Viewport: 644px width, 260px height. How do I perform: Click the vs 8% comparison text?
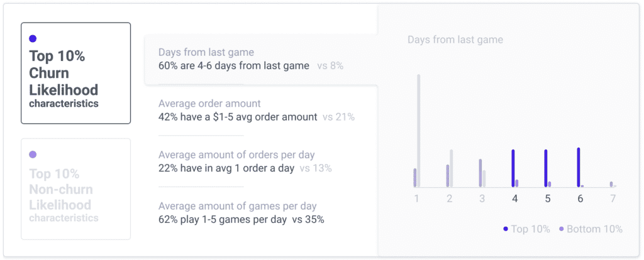coord(330,65)
